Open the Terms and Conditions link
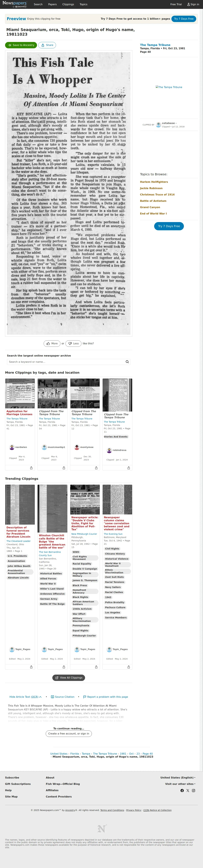The image size is (203, 868). click(x=112, y=810)
